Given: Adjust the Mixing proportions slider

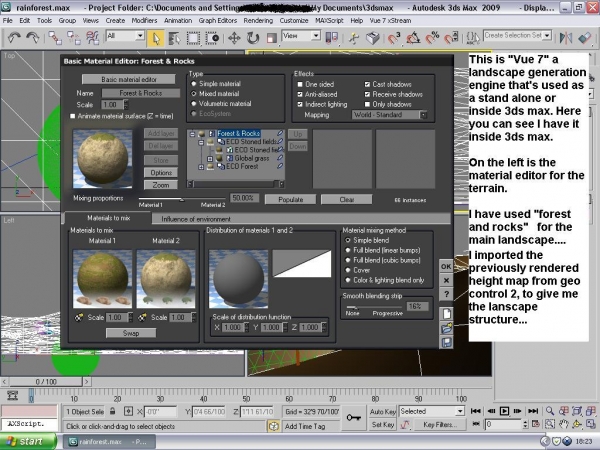Looking at the screenshot, I should (182, 199).
